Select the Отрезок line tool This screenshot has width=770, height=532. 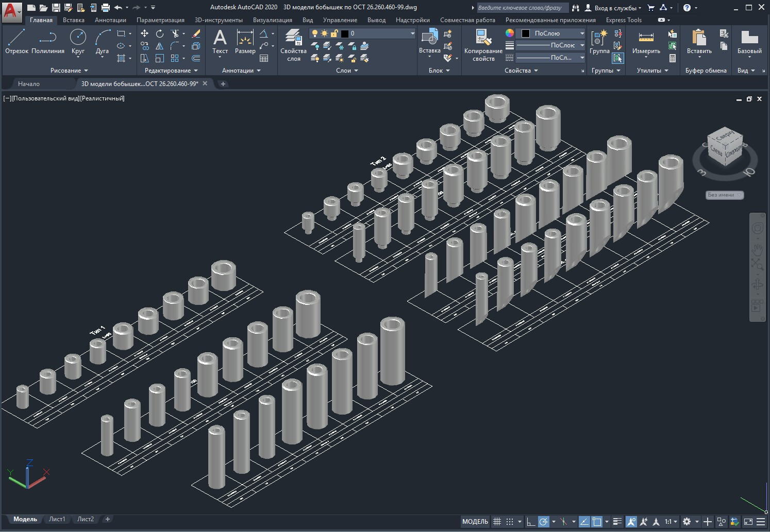[x=16, y=41]
